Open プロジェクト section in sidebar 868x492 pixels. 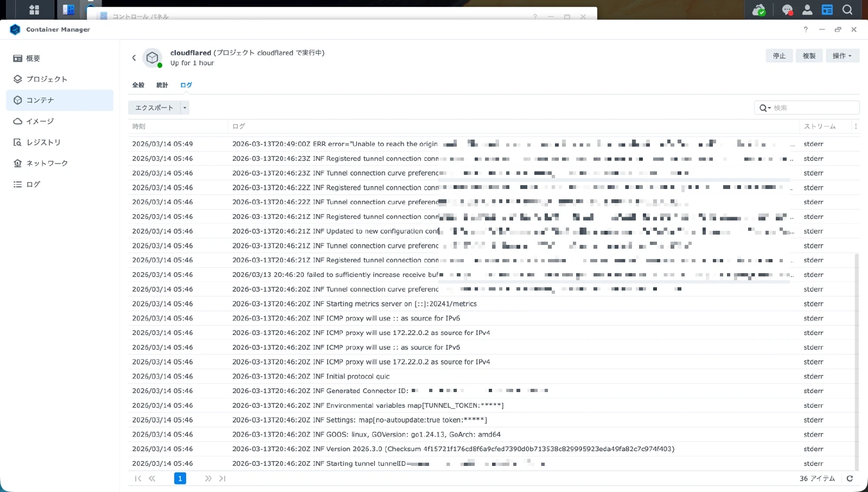click(60, 79)
